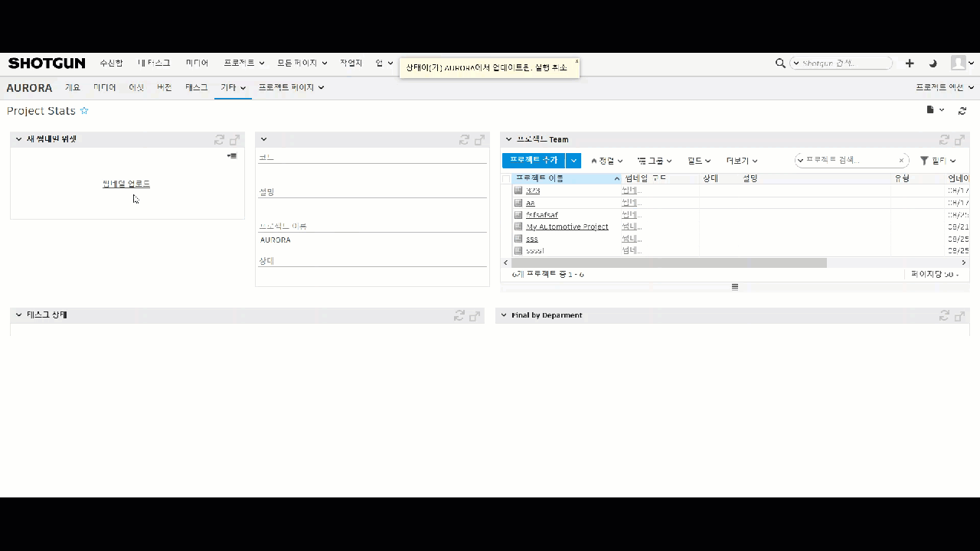This screenshot has width=980, height=551.
Task: Switch to the 개요 project tab
Action: 73,88
